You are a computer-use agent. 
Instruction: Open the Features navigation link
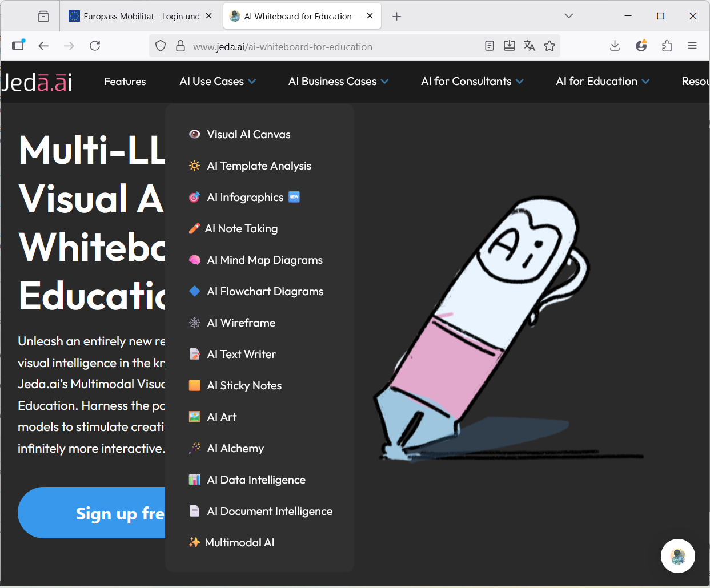125,82
